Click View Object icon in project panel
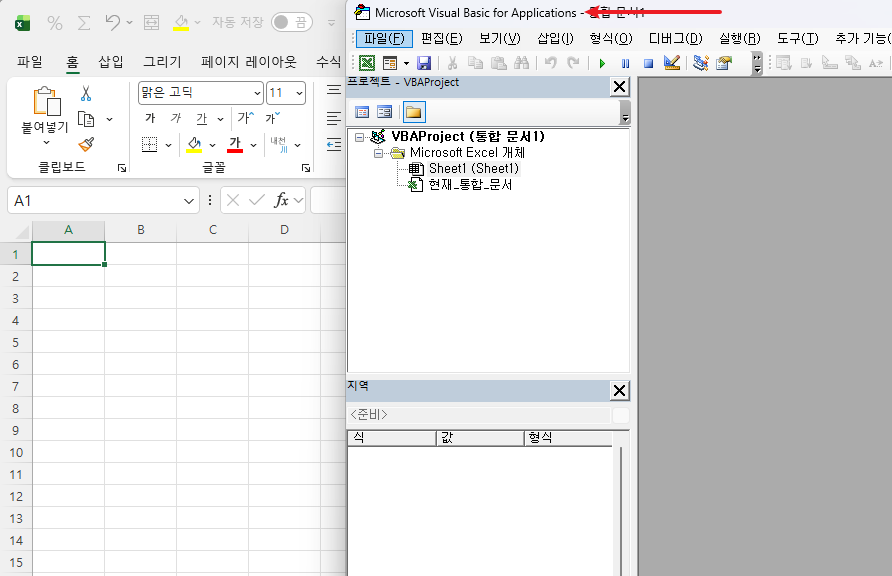This screenshot has width=892, height=576. [x=385, y=112]
